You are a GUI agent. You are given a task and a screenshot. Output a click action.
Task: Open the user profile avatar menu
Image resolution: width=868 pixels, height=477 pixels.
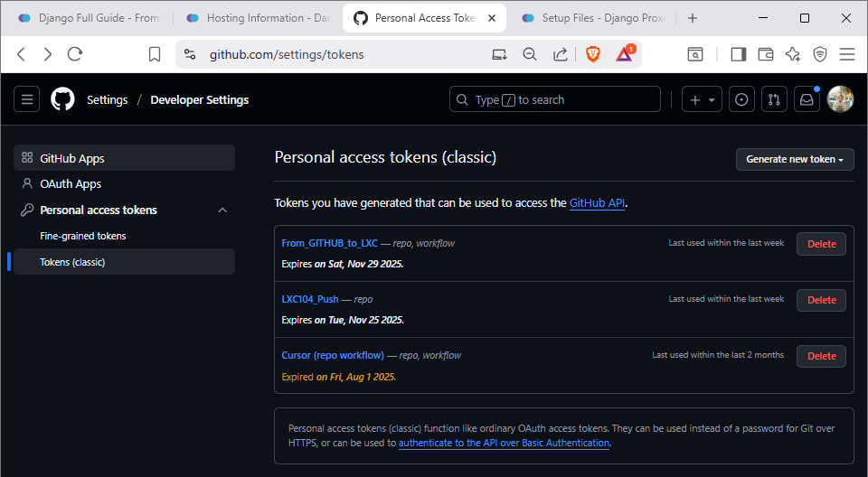(840, 99)
